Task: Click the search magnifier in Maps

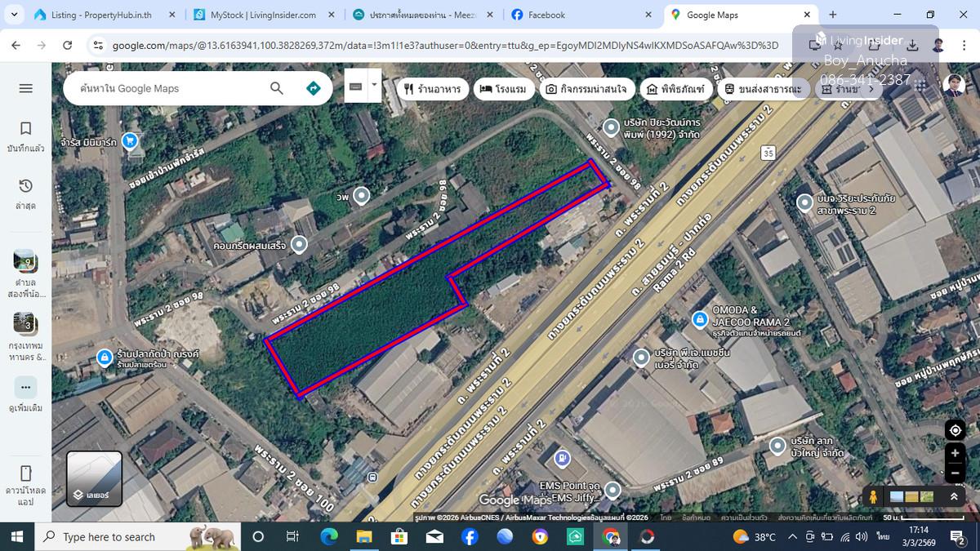Action: 277,88
